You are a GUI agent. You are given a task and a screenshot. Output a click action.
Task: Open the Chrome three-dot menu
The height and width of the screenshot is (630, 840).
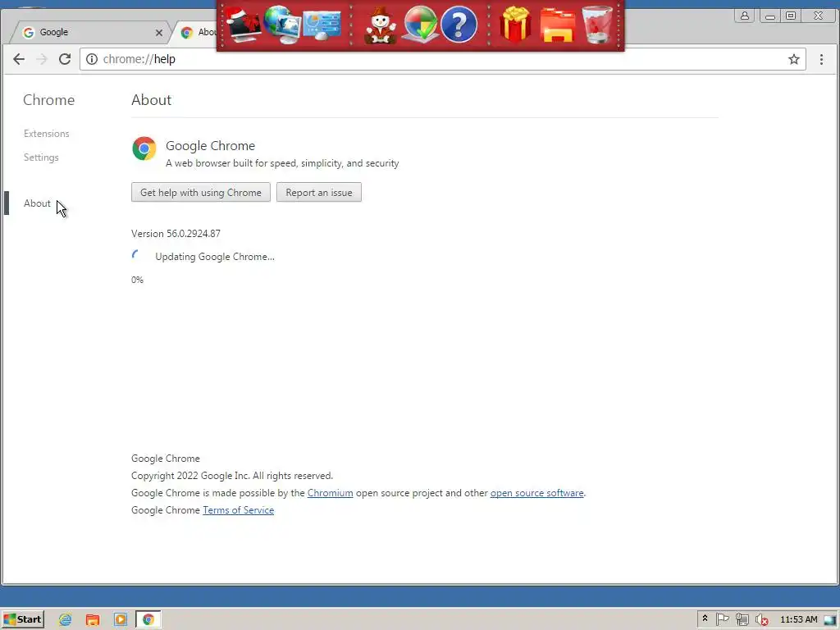(821, 59)
